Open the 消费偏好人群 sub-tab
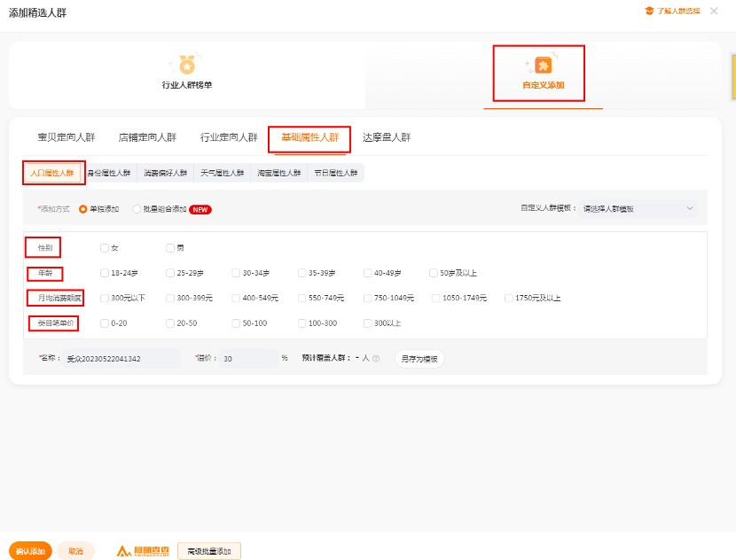The height and width of the screenshot is (560, 736). (x=166, y=173)
